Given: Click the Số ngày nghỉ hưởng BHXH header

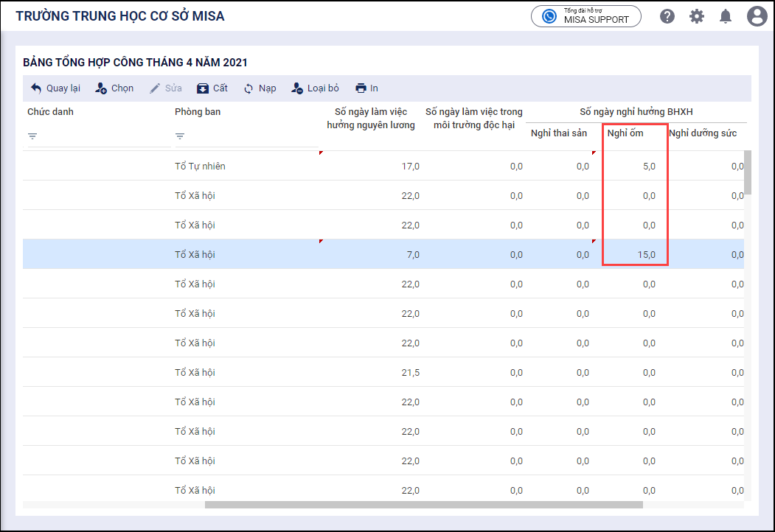Looking at the screenshot, I should point(636,112).
